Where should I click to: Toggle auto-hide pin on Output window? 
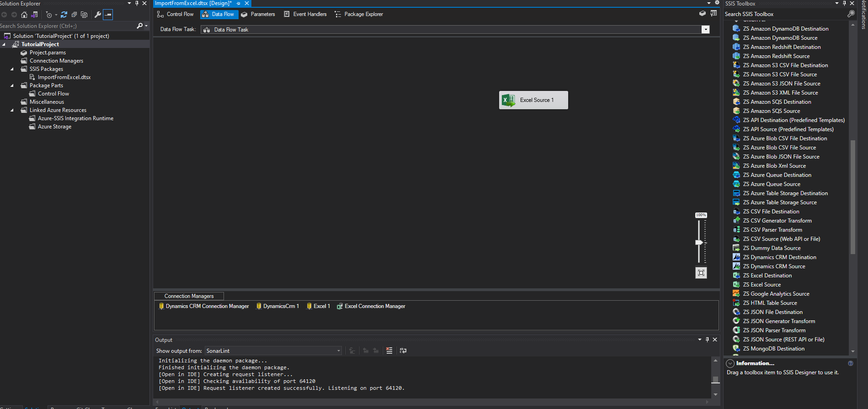(707, 340)
